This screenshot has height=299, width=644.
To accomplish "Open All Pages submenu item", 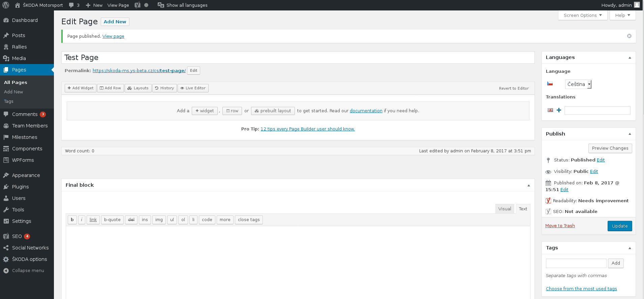I will point(16,82).
